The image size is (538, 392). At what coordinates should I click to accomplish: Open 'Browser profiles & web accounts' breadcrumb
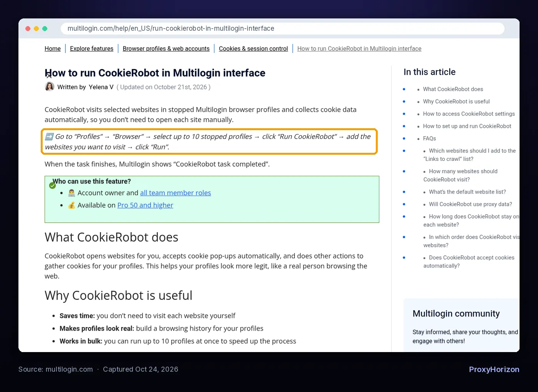pos(166,49)
